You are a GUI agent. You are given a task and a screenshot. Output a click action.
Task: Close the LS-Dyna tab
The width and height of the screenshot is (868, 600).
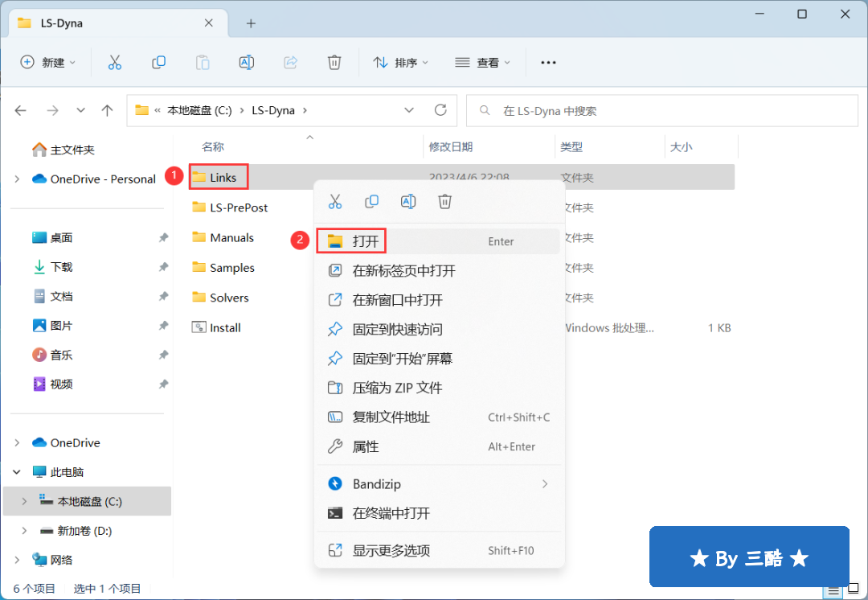209,23
